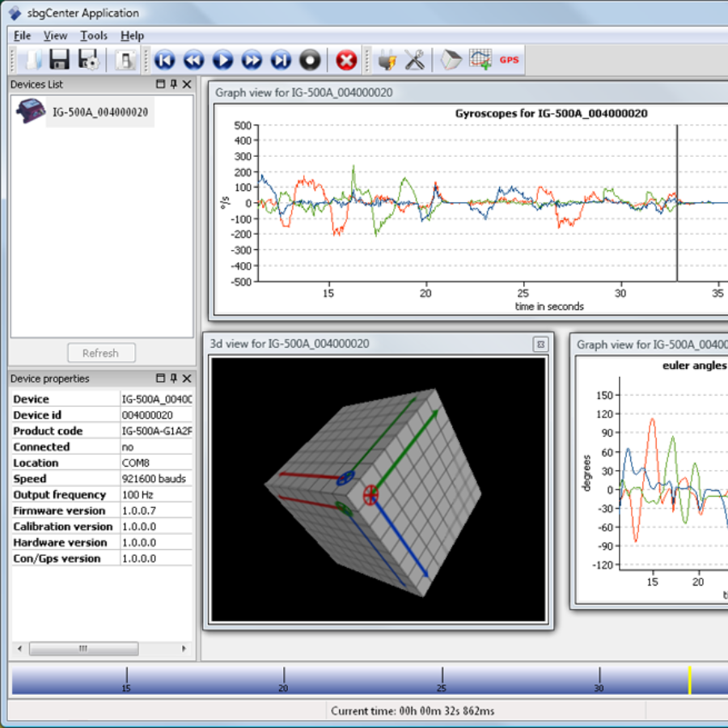Image resolution: width=728 pixels, height=728 pixels.
Task: Open the File menu
Action: tap(22, 36)
